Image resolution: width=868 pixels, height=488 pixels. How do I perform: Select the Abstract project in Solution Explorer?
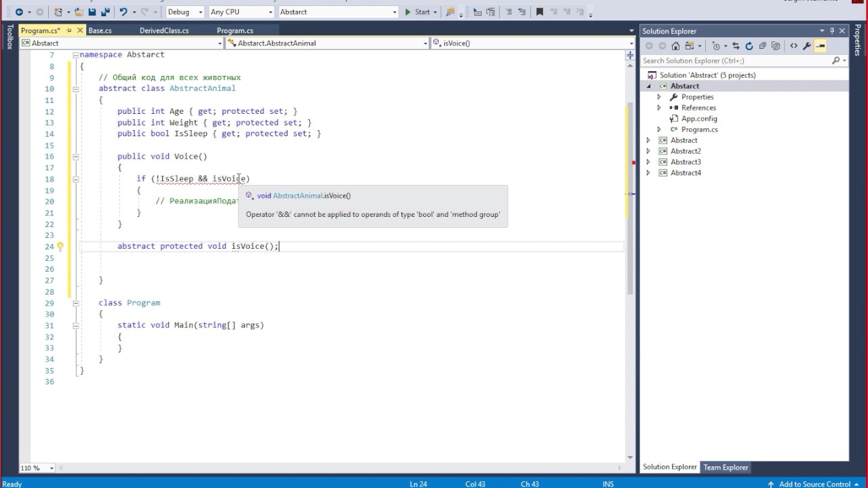tap(684, 140)
